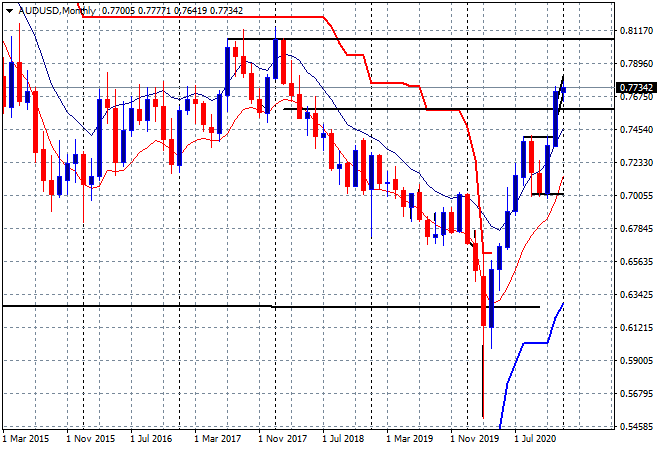Viewport: 660px width, 450px height.
Task: Click the AUDUSD,Monthly chart title
Action: point(57,11)
